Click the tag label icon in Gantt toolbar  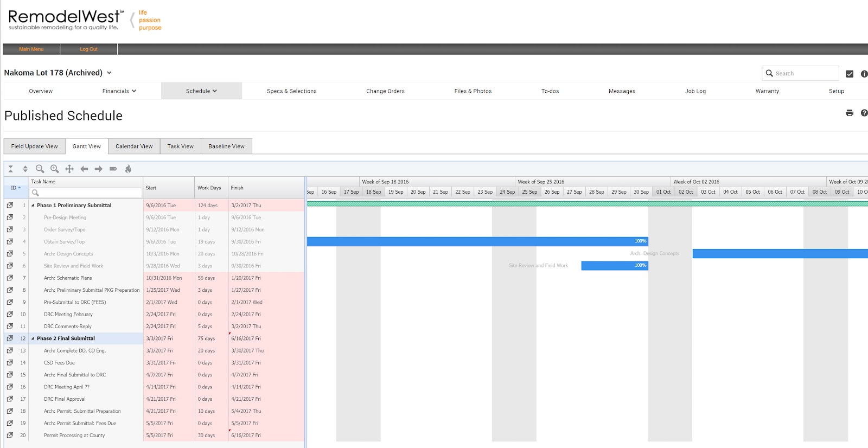[x=113, y=169]
